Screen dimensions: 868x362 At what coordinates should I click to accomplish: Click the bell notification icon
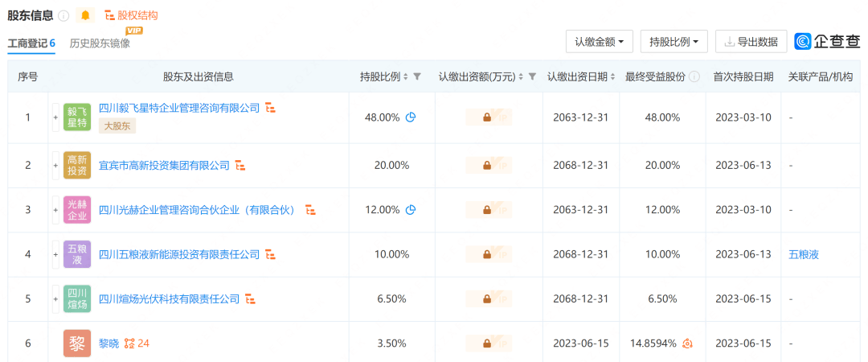pyautogui.click(x=85, y=15)
